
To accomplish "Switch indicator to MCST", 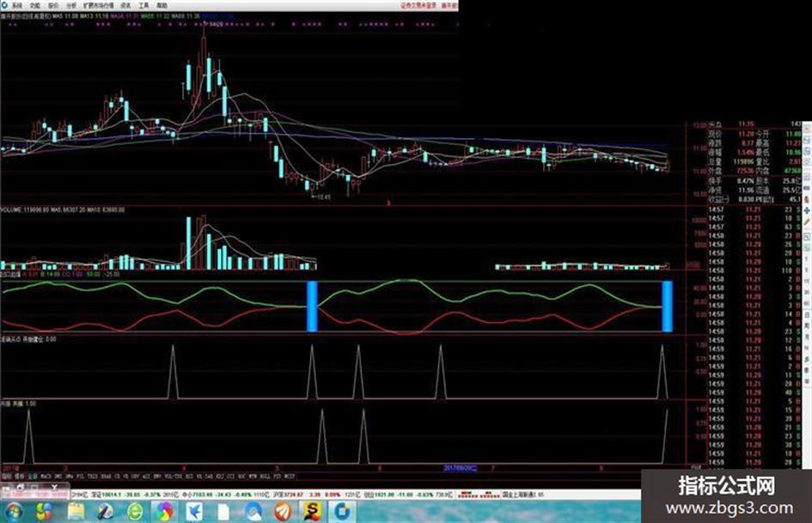I will pyautogui.click(x=290, y=476).
